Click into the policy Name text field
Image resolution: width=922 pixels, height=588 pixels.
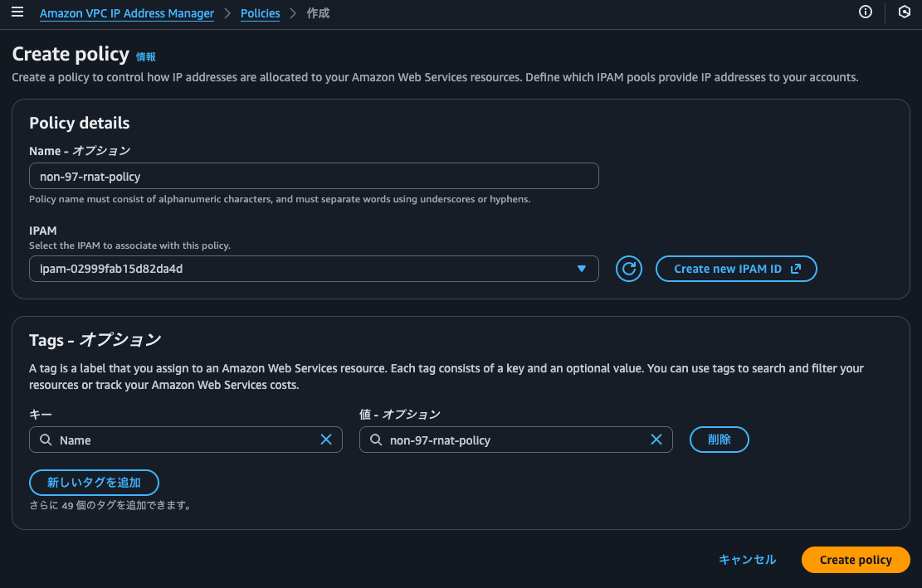[313, 176]
